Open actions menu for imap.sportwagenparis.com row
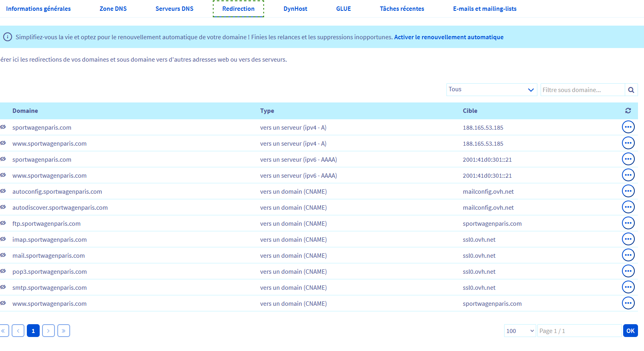 (628, 239)
